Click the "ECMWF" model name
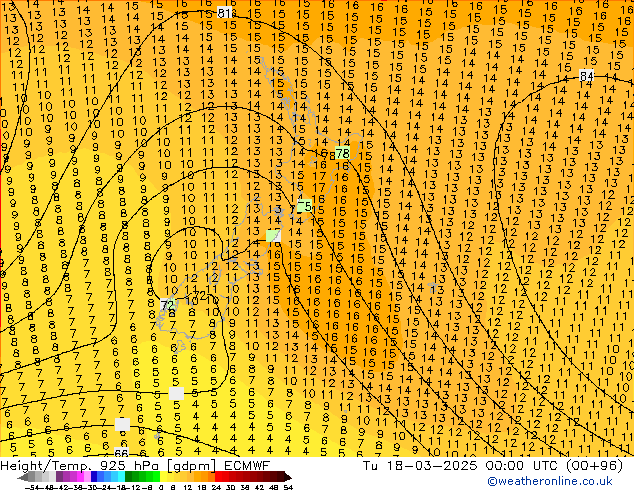This screenshot has width=634, height=490. (239, 465)
